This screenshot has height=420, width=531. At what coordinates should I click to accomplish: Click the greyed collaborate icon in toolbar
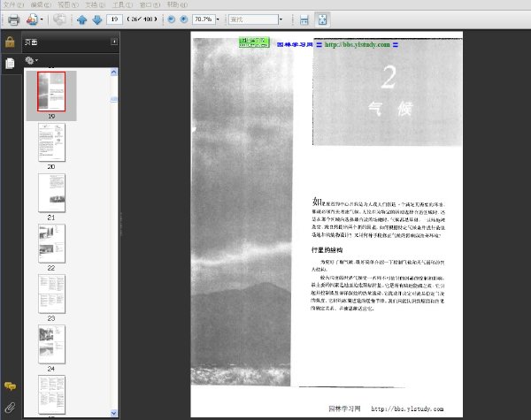point(59,19)
